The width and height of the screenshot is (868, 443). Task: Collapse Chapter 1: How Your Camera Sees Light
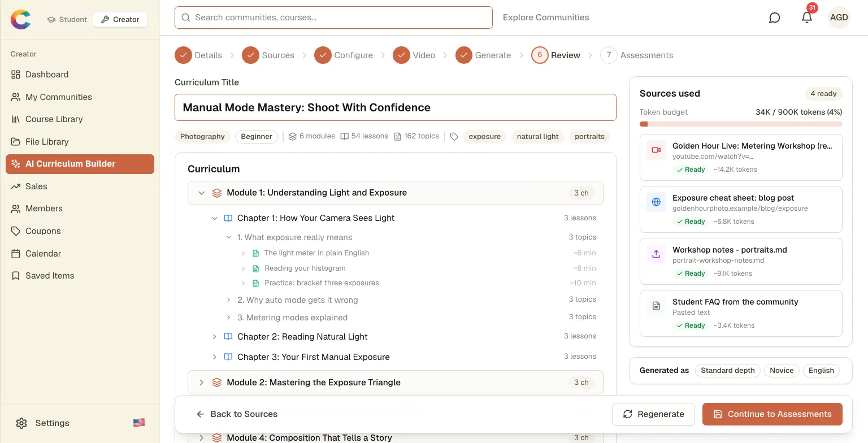pyautogui.click(x=214, y=218)
